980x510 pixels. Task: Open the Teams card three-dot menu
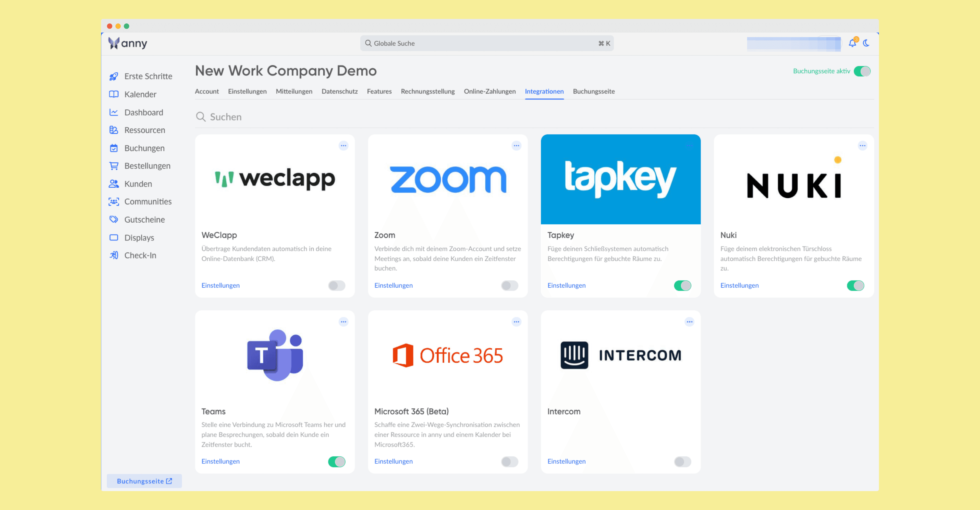(344, 322)
